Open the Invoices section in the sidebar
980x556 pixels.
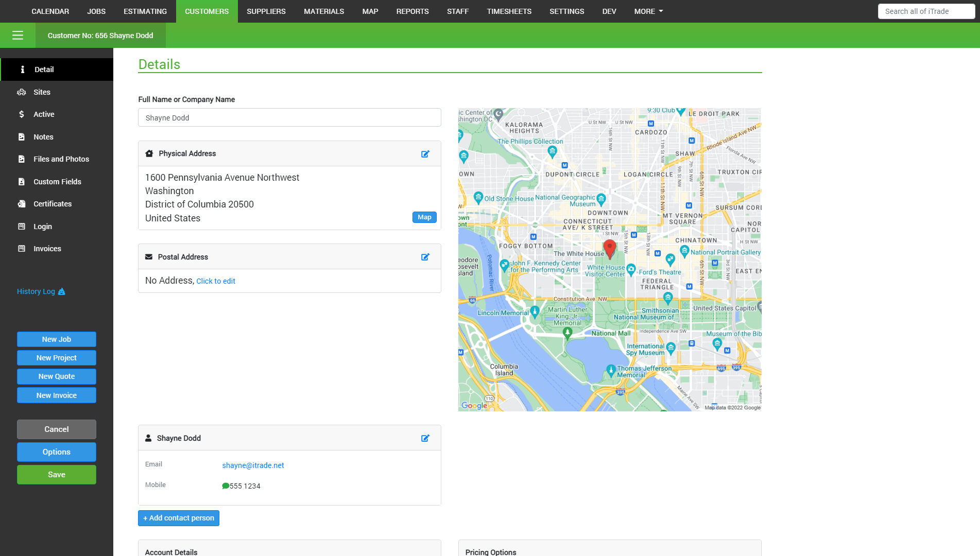coord(47,248)
